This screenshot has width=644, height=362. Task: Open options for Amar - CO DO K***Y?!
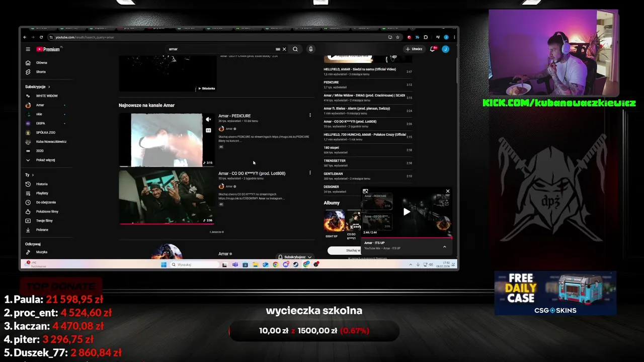(310, 173)
